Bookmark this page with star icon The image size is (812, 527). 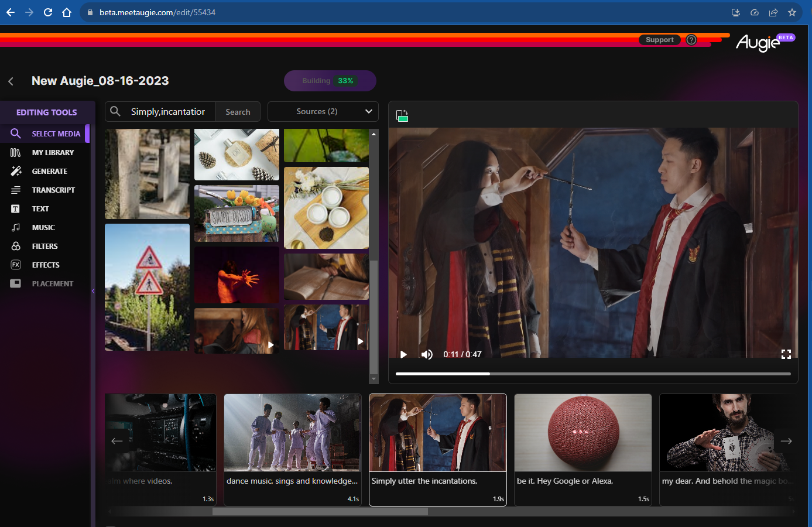(x=792, y=12)
